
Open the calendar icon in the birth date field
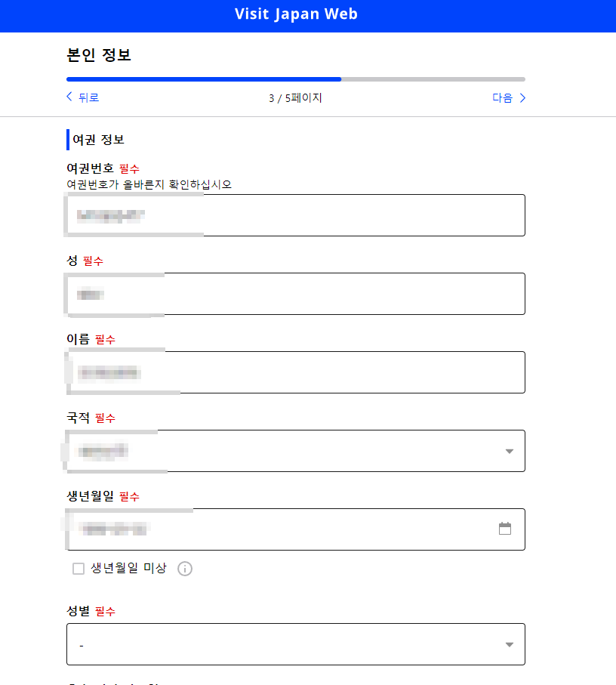point(505,529)
